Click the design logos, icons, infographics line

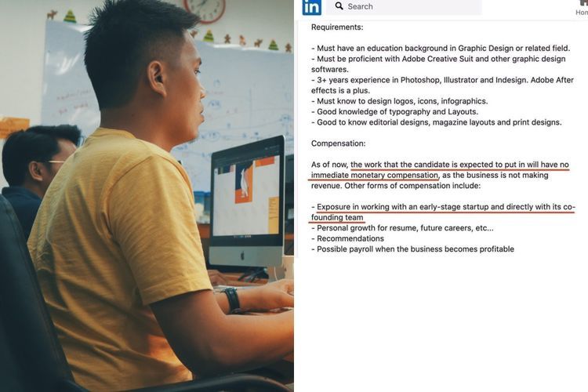tap(399, 101)
